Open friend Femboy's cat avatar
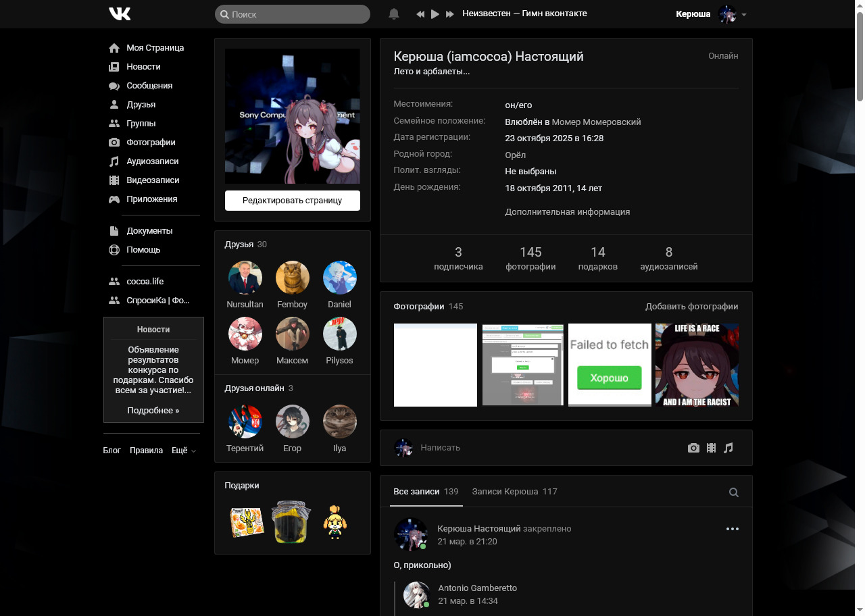Viewport: 865px width, 616px height. 293,278
